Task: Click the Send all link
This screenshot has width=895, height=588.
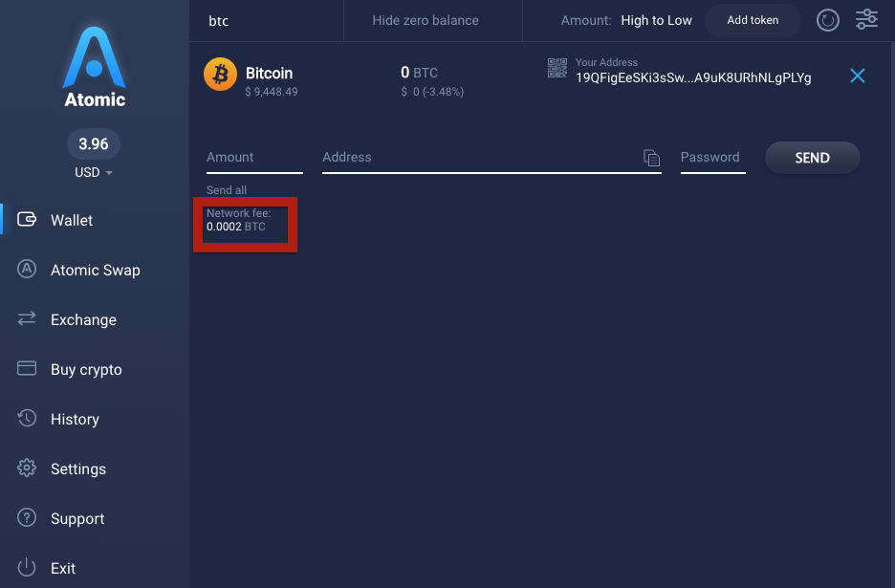Action: point(227,190)
